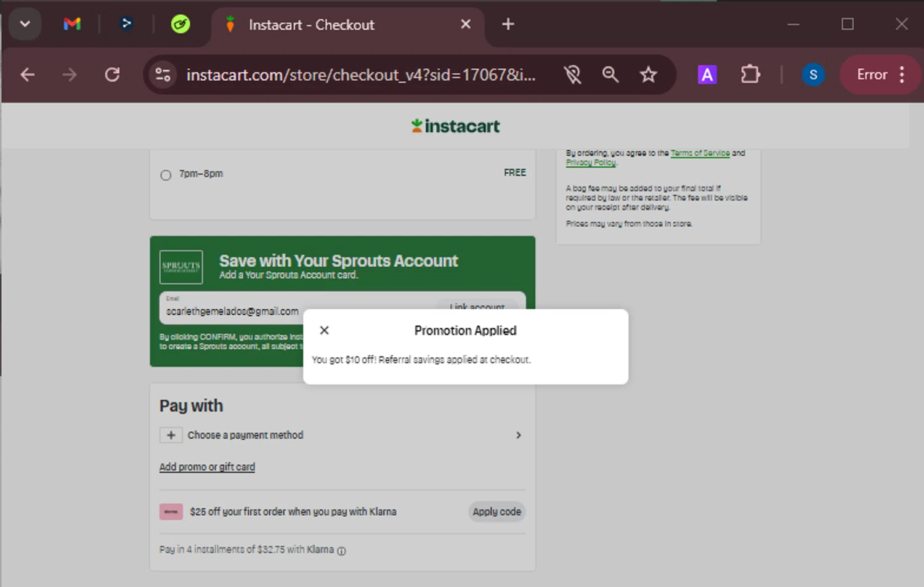Switch to the blue arrow pinned tab
The height and width of the screenshot is (587, 924).
(x=126, y=24)
